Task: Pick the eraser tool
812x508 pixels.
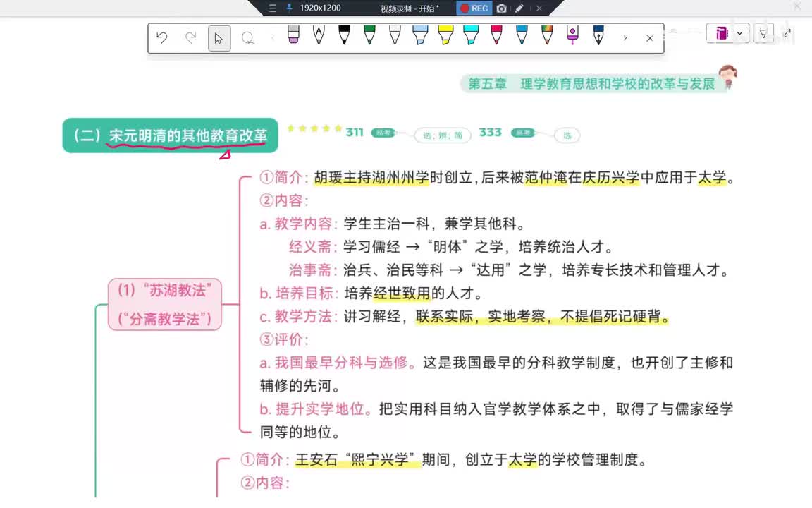Action: click(x=293, y=35)
